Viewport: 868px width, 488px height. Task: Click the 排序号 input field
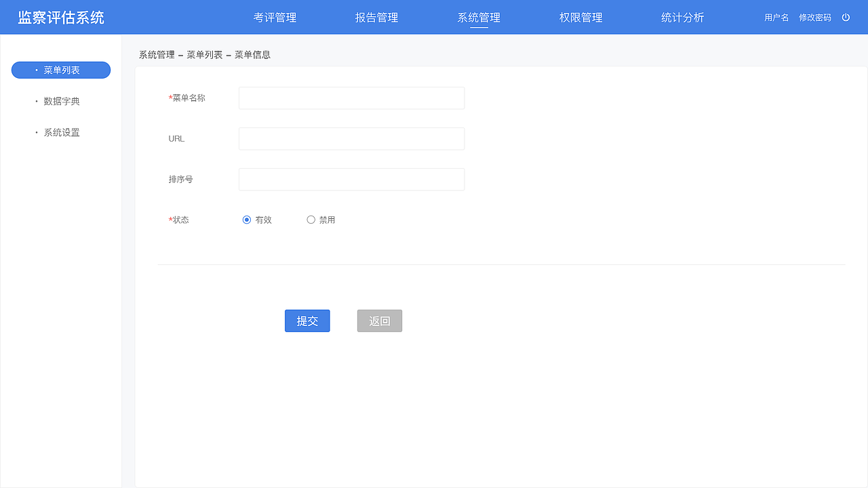[x=351, y=179]
